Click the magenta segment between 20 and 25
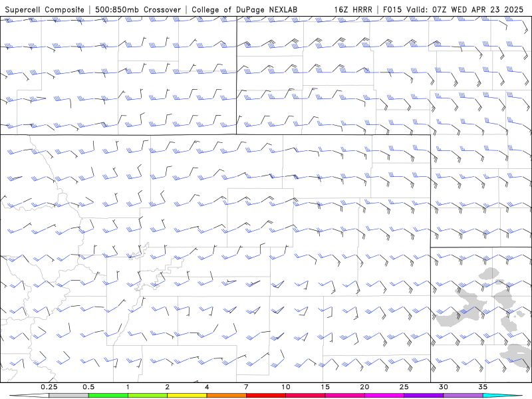 pos(384,396)
